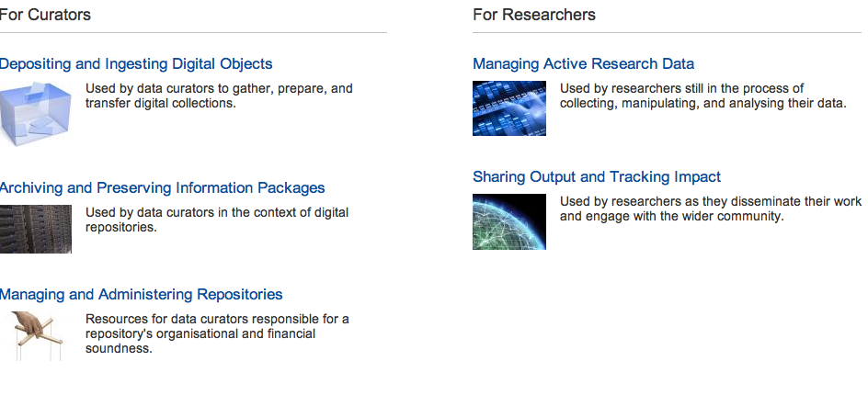
Task: Open Archiving and Preserving Information Packages link
Action: tap(162, 188)
